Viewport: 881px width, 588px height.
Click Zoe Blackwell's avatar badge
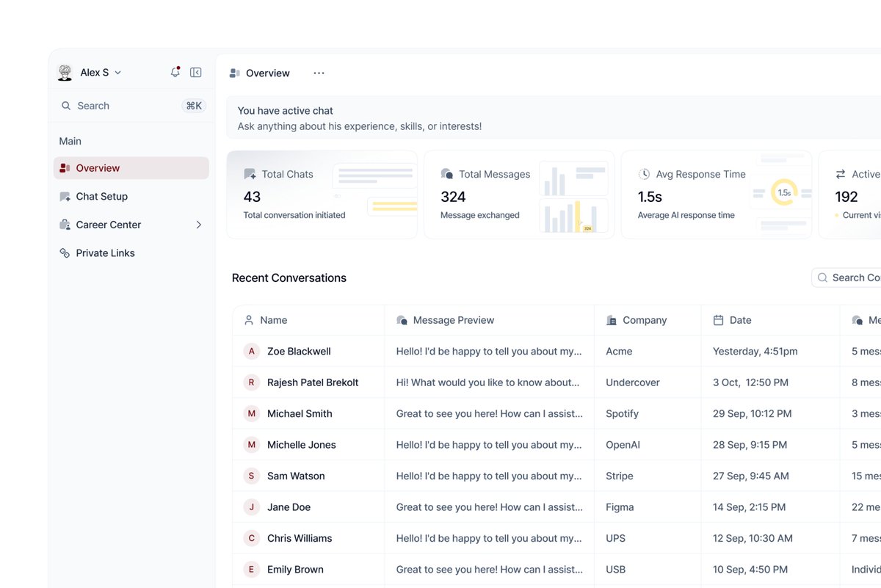tap(252, 352)
